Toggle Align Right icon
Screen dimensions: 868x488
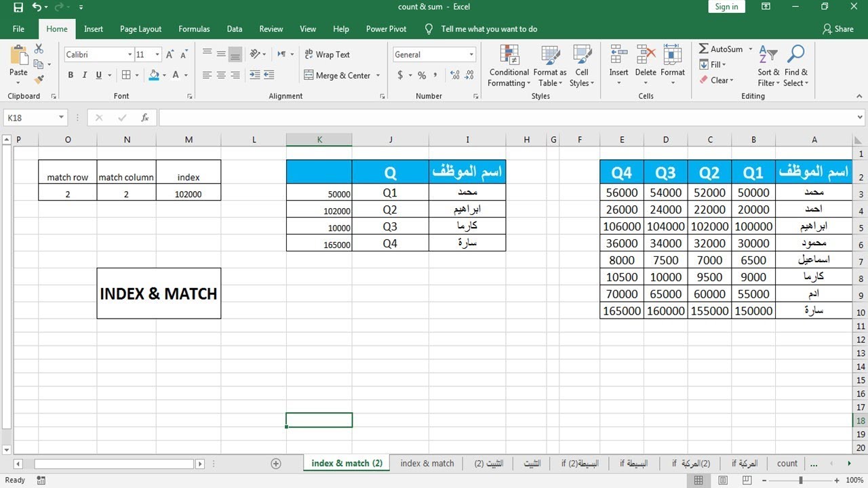235,75
